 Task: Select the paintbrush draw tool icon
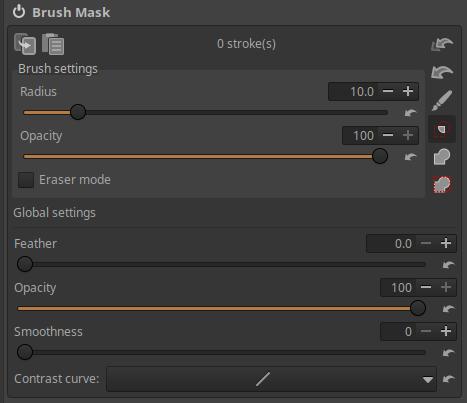click(x=442, y=100)
